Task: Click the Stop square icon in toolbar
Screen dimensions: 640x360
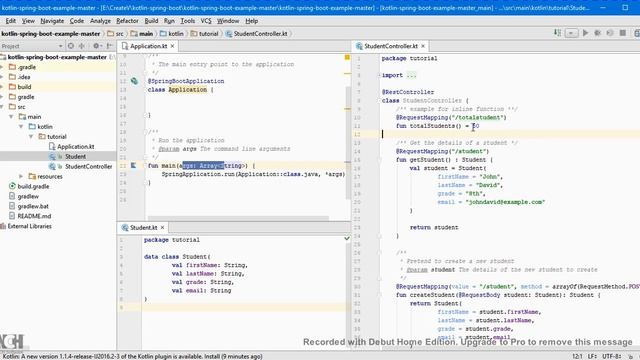Action: click(622, 33)
